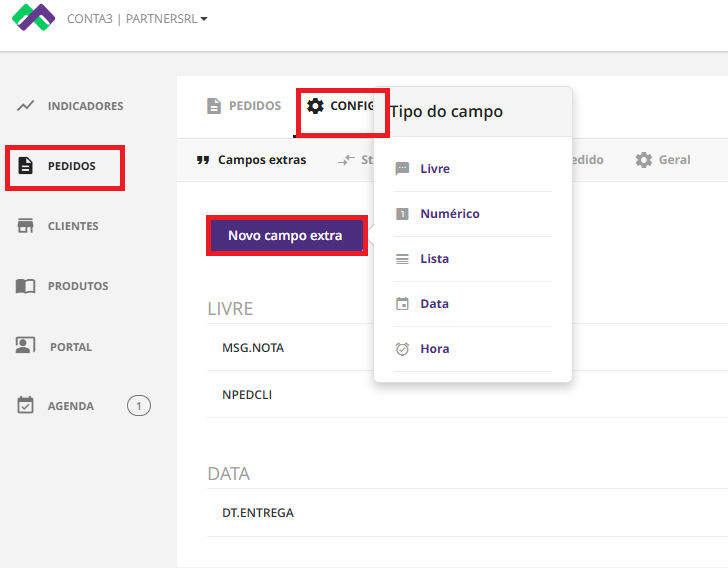Image resolution: width=728 pixels, height=568 pixels.
Task: Navigate to Portal in the sidebar
Action: (70, 347)
